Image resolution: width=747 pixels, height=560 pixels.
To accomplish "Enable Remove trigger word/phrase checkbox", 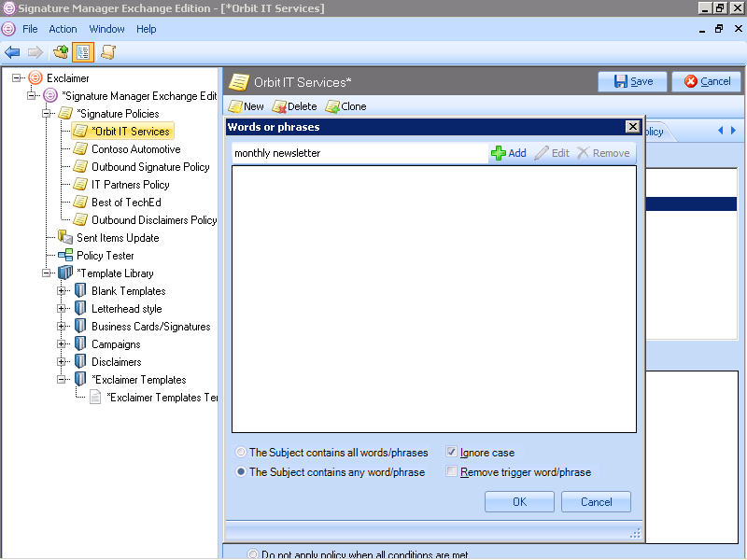I will click(x=451, y=471).
